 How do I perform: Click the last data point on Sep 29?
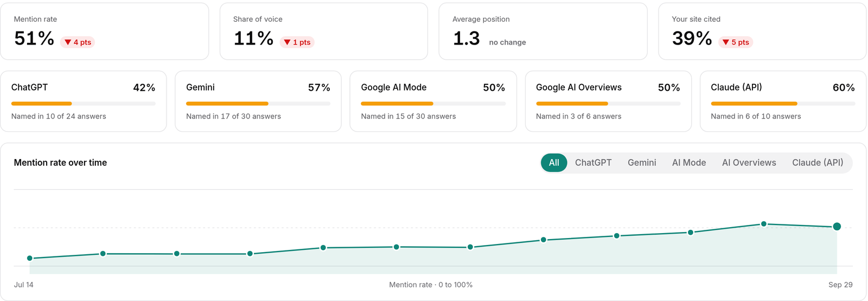tap(837, 227)
